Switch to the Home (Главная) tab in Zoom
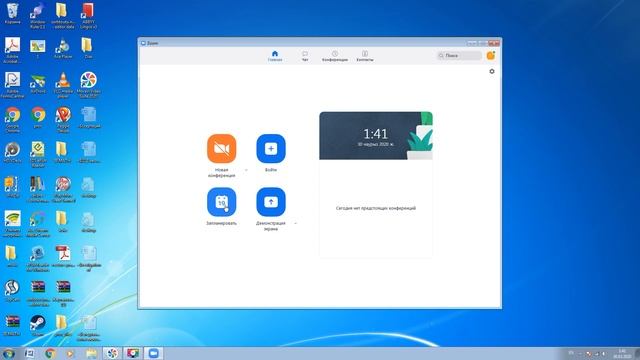The image size is (640, 360). pos(275,56)
